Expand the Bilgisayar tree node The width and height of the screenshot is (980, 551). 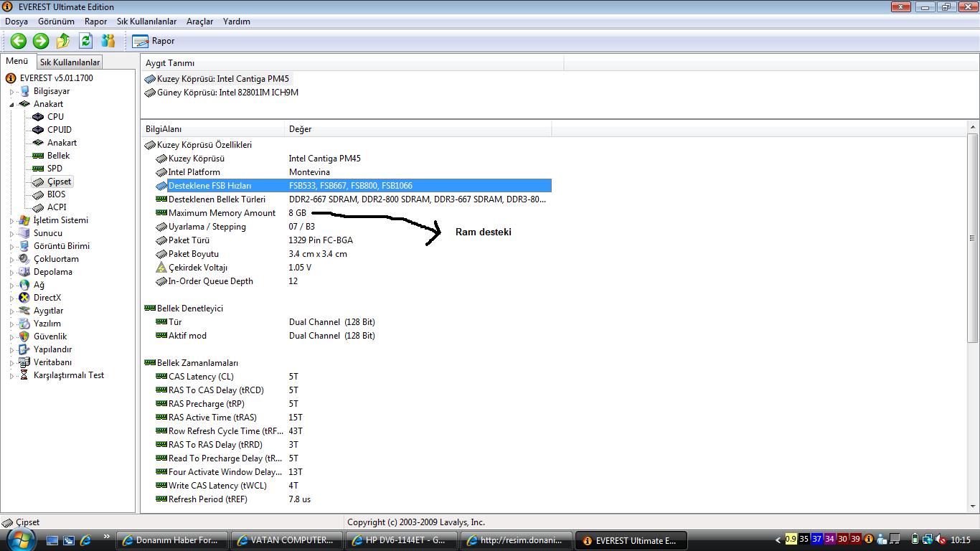coord(12,91)
